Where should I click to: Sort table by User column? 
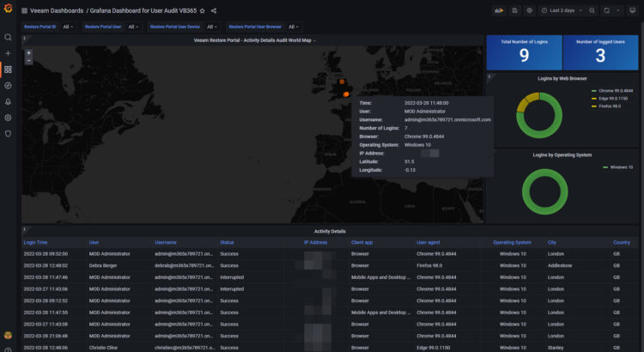[x=94, y=242]
